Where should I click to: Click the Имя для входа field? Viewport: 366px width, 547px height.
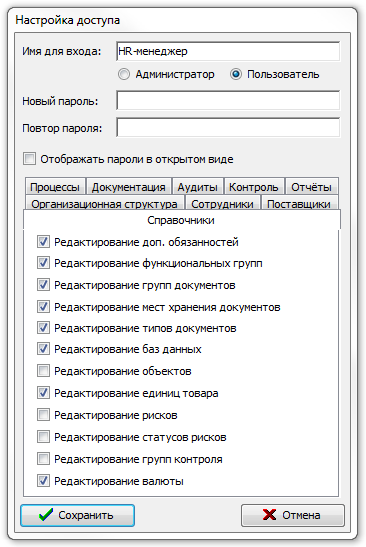228,51
